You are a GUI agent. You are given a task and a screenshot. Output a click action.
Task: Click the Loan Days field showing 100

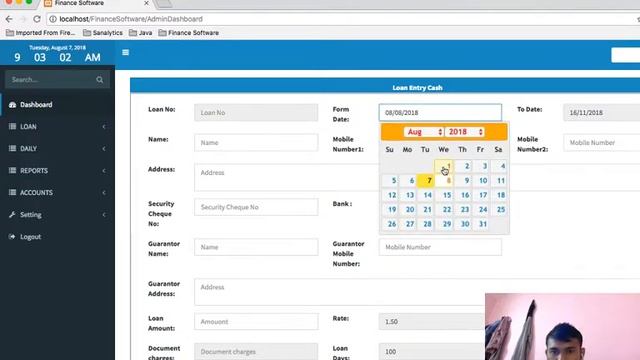click(432, 352)
